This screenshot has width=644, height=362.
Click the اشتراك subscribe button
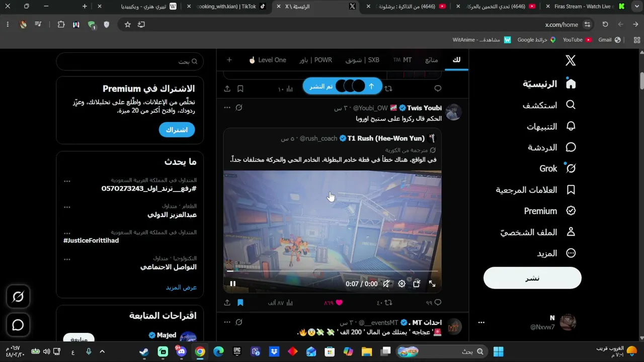click(x=177, y=130)
